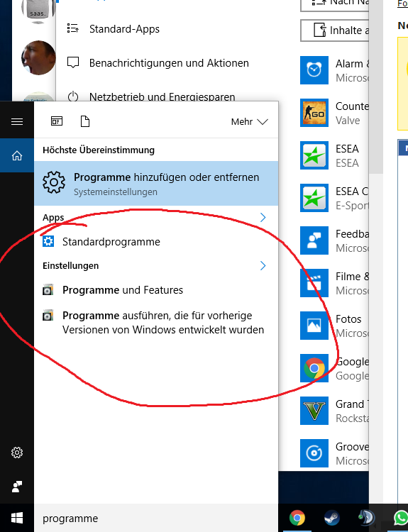Select the ESEA Client app icon

tap(314, 198)
